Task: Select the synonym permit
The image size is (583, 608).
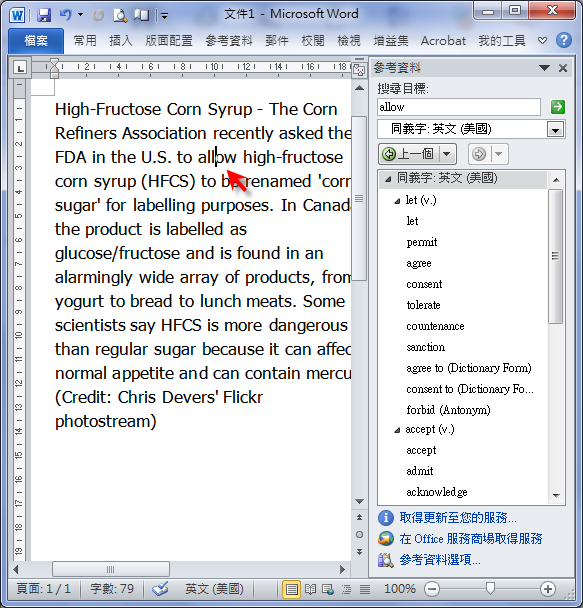Action: click(x=422, y=242)
